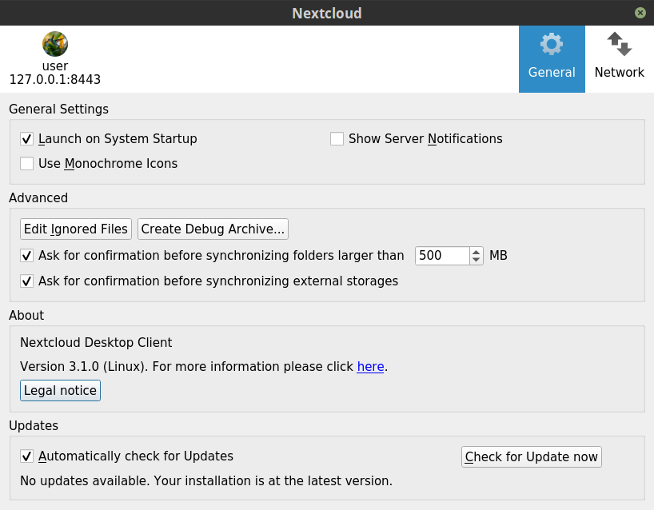
Task: Select the user account avatar
Action: 55,44
